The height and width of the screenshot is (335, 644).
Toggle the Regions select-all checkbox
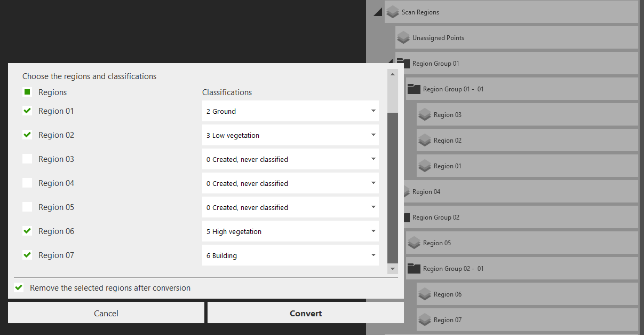[27, 92]
